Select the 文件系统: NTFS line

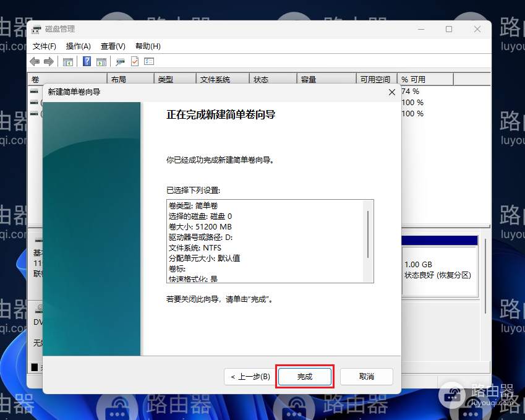click(195, 248)
